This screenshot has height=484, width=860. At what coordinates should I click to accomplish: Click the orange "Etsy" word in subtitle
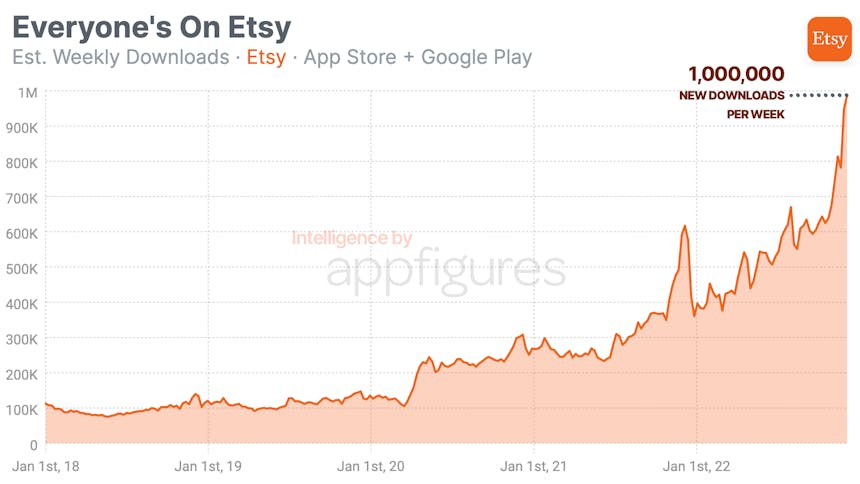[x=266, y=57]
